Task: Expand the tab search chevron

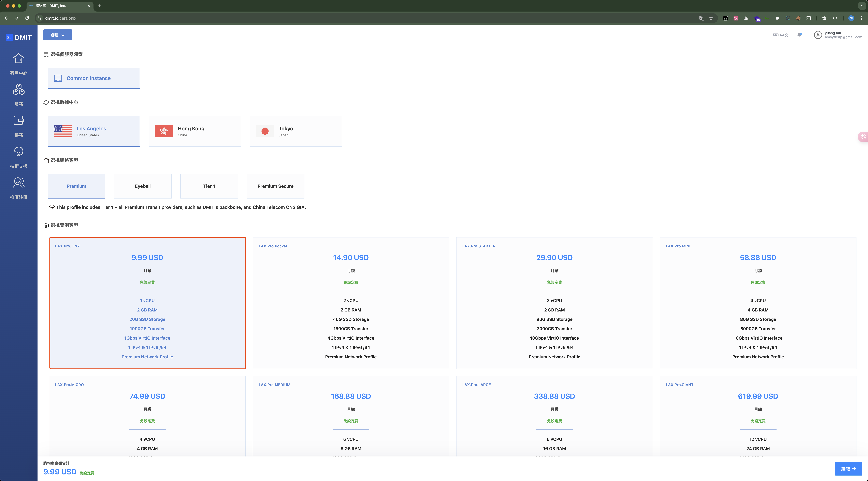Action: coord(862,6)
